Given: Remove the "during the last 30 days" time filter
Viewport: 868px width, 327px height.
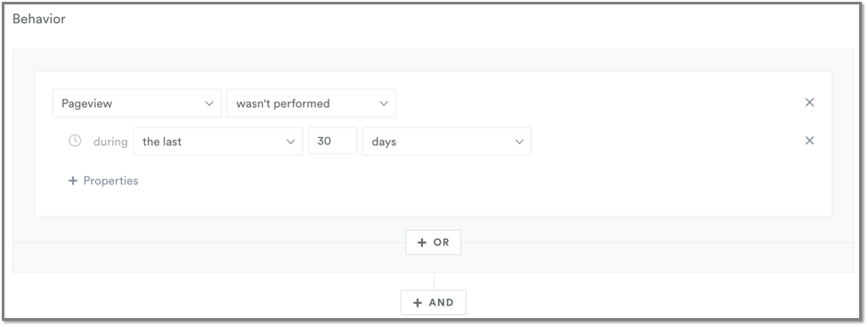Looking at the screenshot, I should 809,141.
